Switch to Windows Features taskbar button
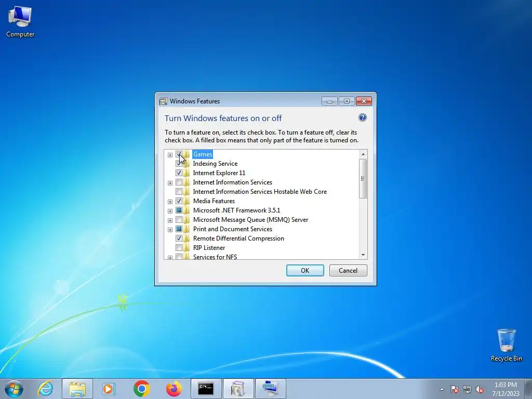The image size is (532, 399). (238, 389)
